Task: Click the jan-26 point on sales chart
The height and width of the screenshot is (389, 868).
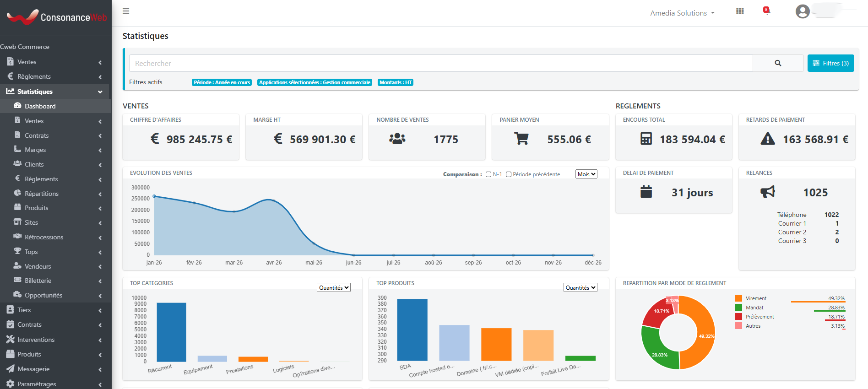Action: point(154,196)
